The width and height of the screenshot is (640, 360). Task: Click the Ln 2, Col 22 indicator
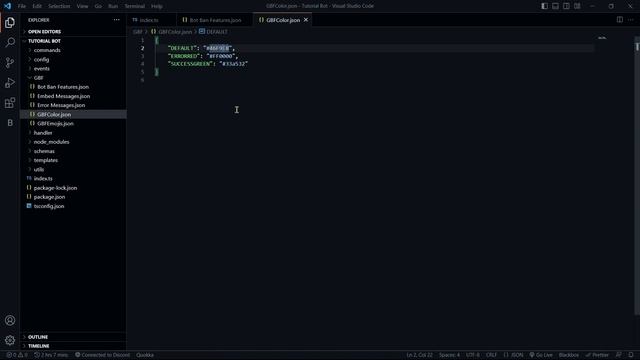[x=419, y=355]
